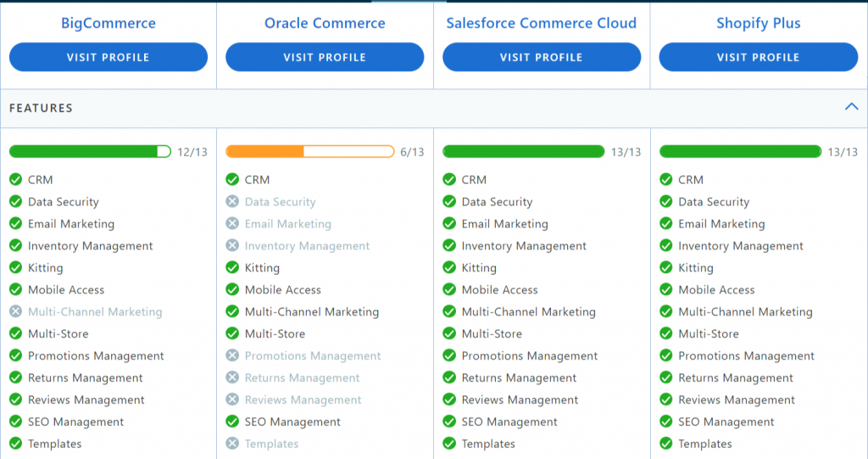
Task: Click the gray X beside Oracle Returns Management
Action: [232, 378]
